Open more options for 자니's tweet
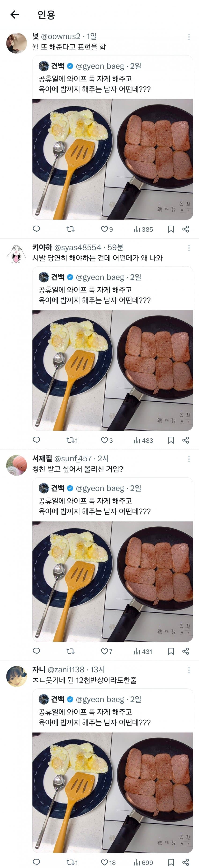The image size is (199, 868). pos(189,670)
